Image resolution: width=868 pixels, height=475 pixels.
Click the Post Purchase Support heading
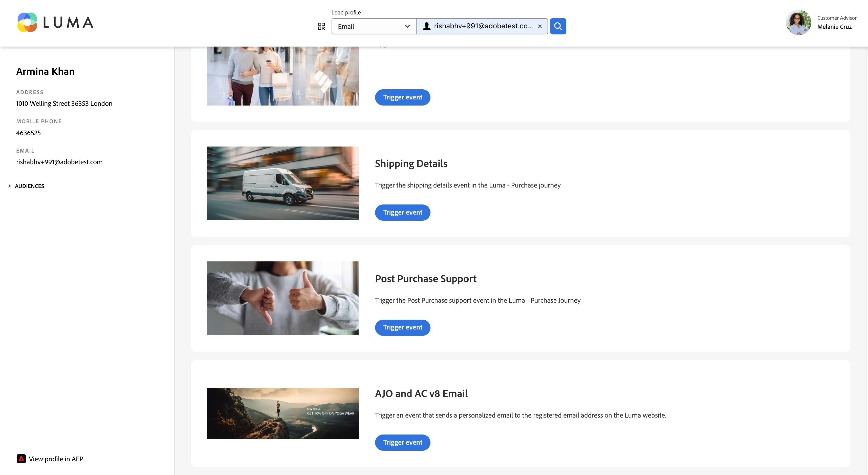426,279
